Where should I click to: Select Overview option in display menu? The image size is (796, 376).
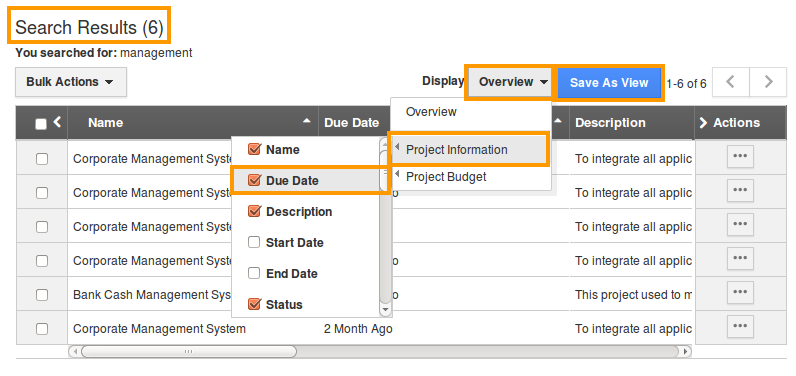coord(431,112)
